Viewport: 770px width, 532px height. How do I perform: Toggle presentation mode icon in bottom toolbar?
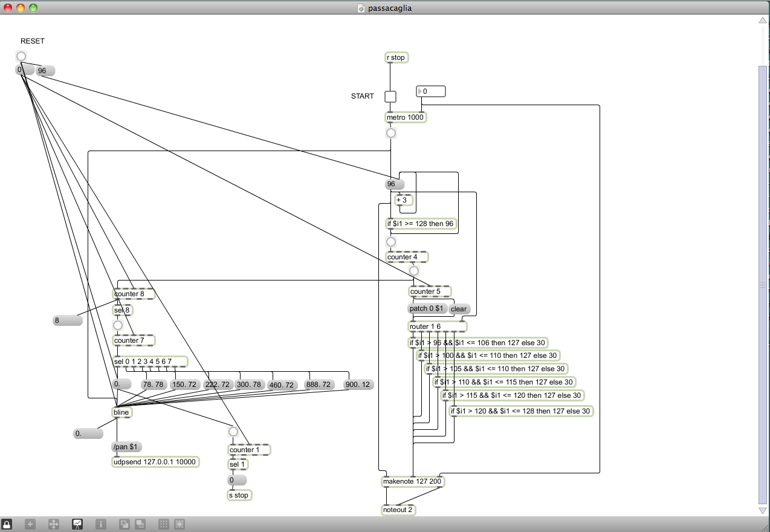click(x=77, y=524)
